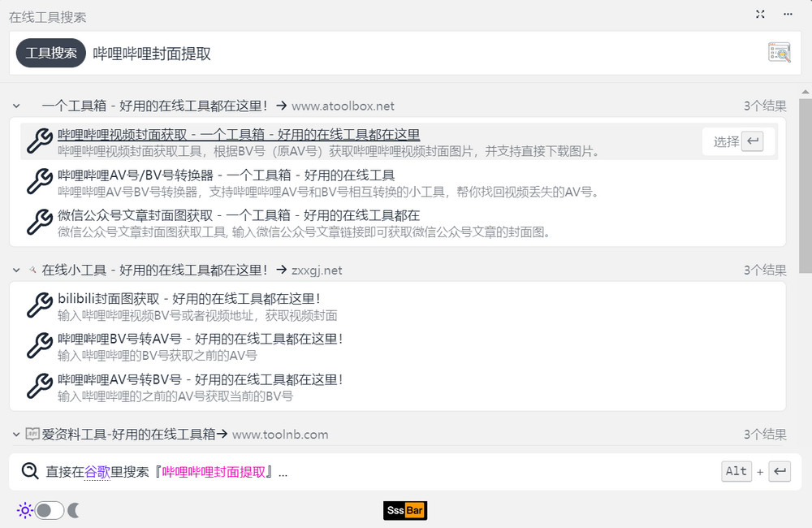Click the sun light-mode icon
812x528 pixels.
coord(24,510)
